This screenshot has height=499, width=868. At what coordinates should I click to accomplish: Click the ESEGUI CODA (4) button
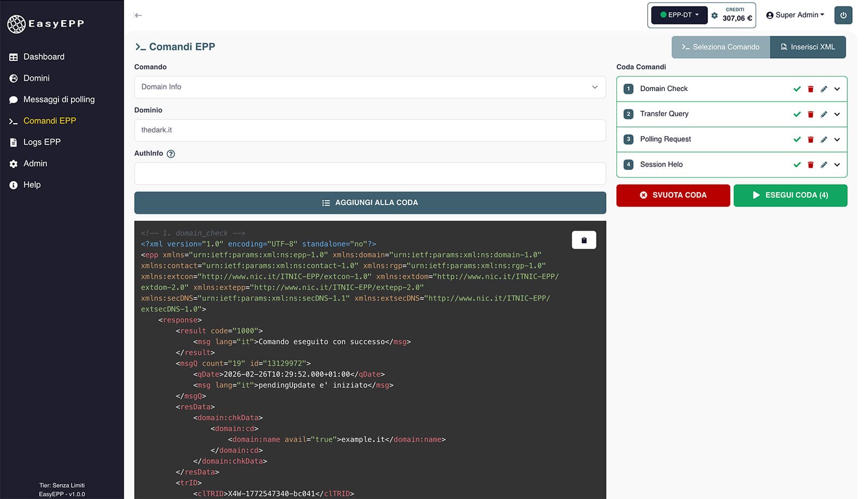click(790, 195)
